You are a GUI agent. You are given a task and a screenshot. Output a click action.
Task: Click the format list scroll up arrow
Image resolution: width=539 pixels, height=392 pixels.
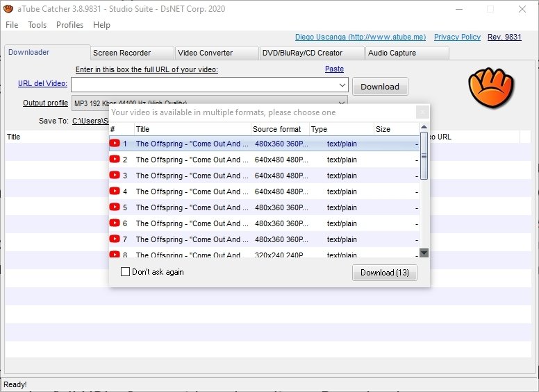click(424, 127)
